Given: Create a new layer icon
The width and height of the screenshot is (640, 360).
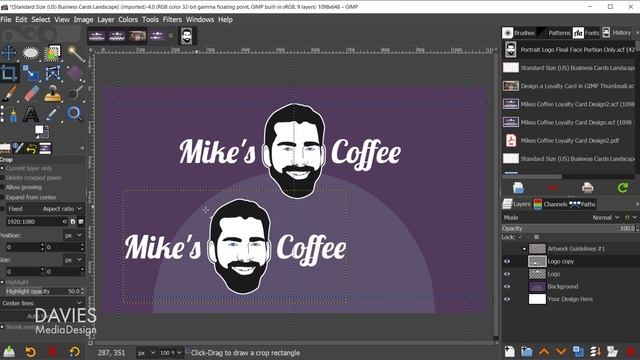Looking at the screenshot, I should point(509,351).
